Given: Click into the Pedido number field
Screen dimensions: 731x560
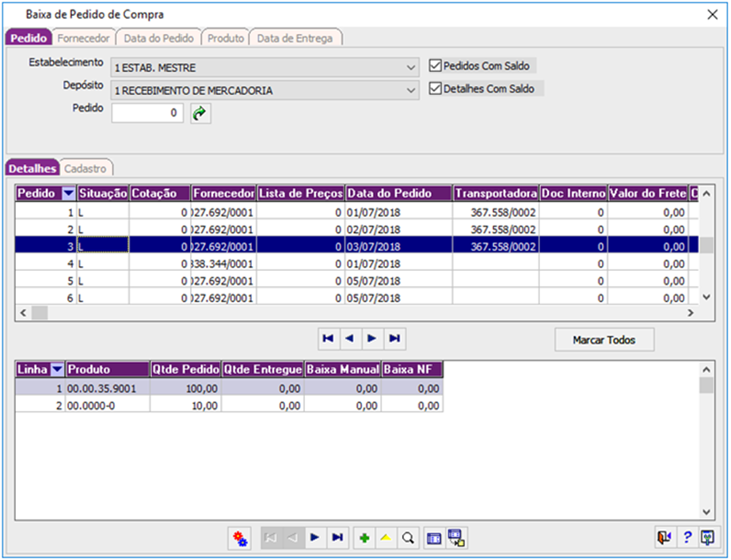Looking at the screenshot, I should pos(147,113).
